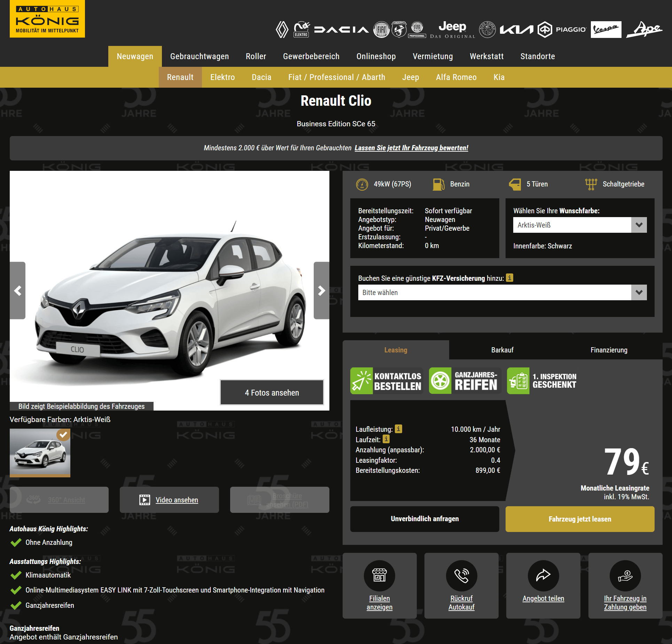Viewport: 672px width, 644px height.
Task: Click the Angebot teilen link text
Action: point(543,598)
